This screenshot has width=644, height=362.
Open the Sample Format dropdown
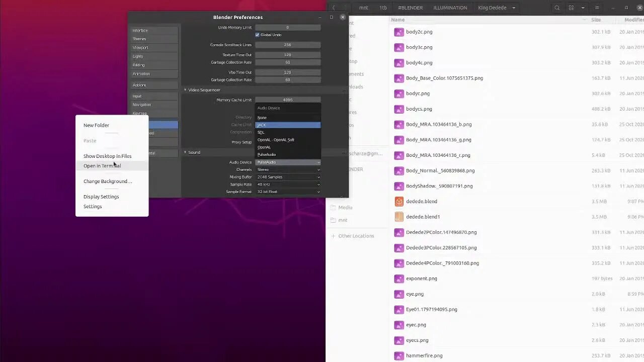click(x=288, y=192)
